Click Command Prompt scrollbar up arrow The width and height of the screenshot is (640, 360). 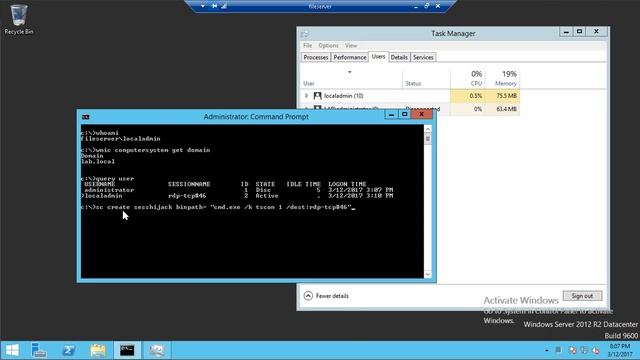pos(428,129)
